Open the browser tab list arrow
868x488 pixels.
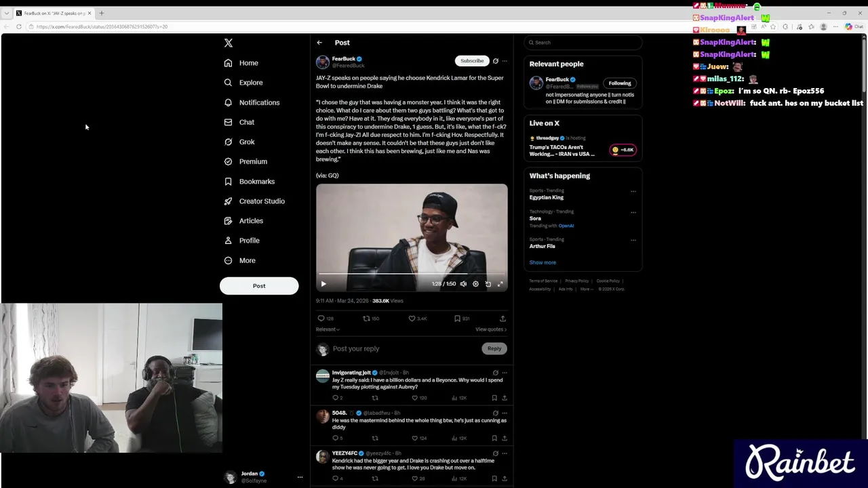click(7, 13)
